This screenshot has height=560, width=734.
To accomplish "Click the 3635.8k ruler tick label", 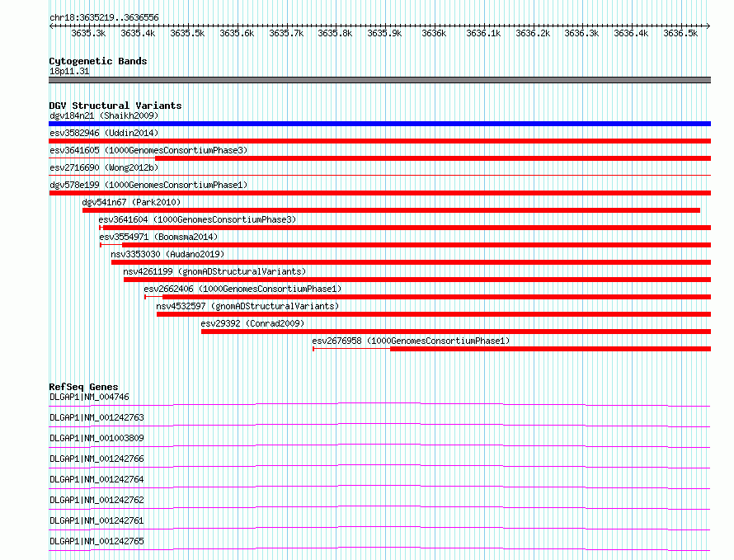I will (x=335, y=34).
